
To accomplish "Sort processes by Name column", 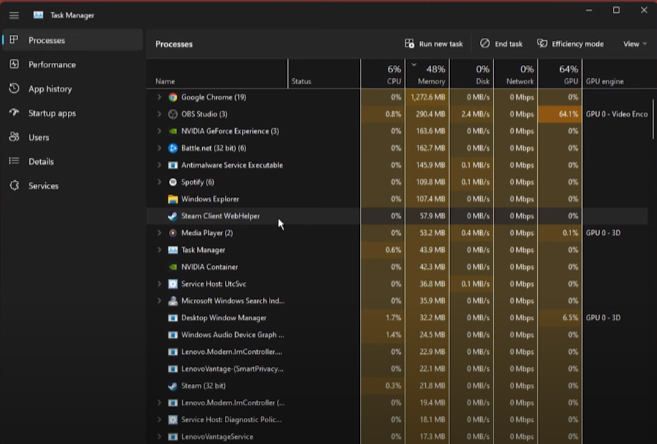I will (217, 74).
